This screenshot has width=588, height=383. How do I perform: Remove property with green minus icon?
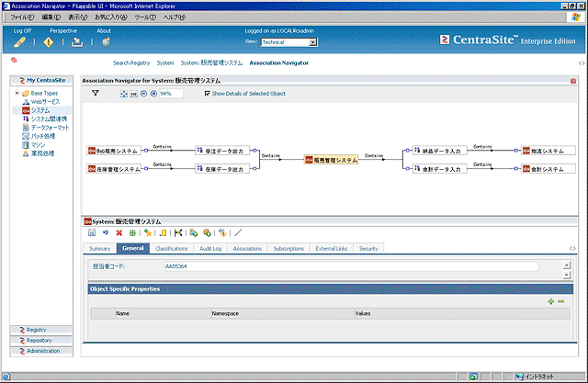point(560,300)
